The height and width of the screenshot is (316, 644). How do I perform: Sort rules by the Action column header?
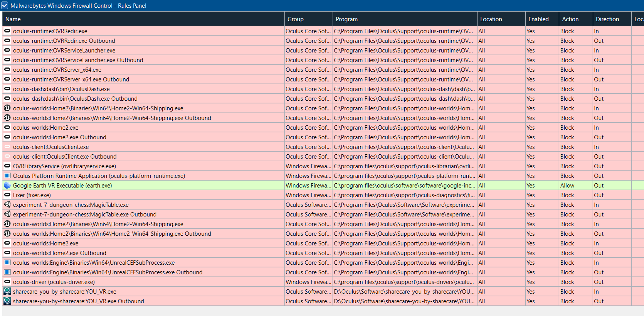(576, 19)
